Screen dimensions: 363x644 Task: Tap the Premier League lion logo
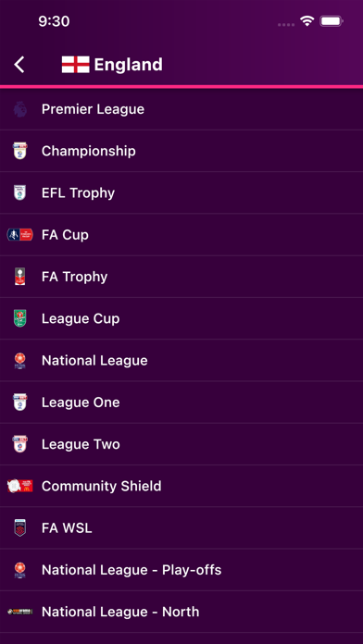tap(19, 109)
